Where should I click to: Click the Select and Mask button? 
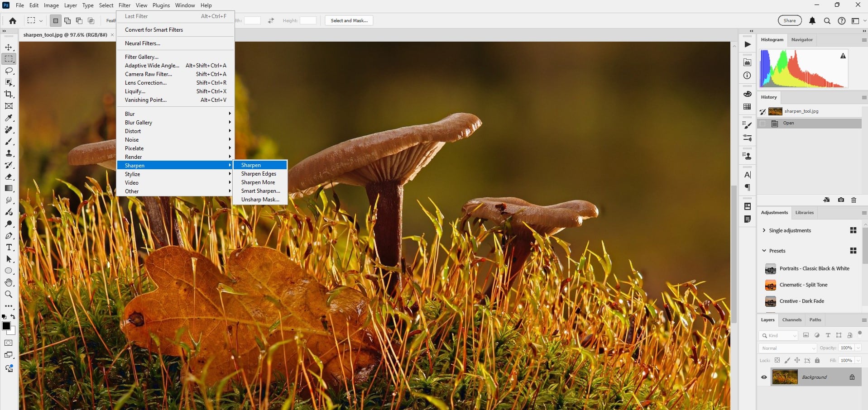tap(348, 20)
